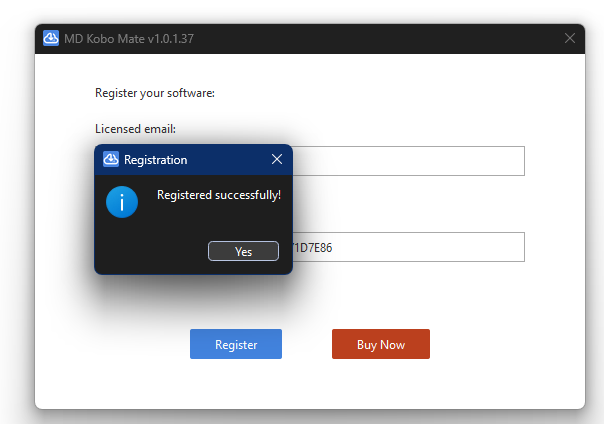Click the "Registered successfully!" message text
The width and height of the screenshot is (604, 424).
(218, 195)
